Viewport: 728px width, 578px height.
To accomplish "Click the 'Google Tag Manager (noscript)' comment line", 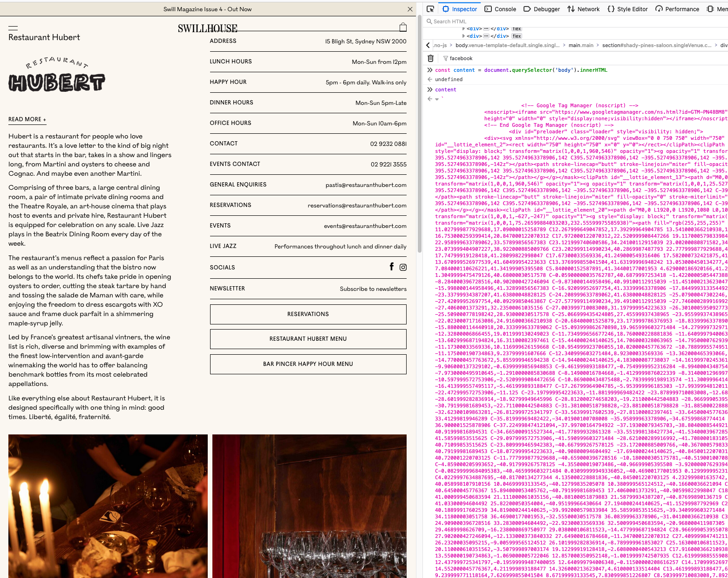I will click(x=580, y=105).
